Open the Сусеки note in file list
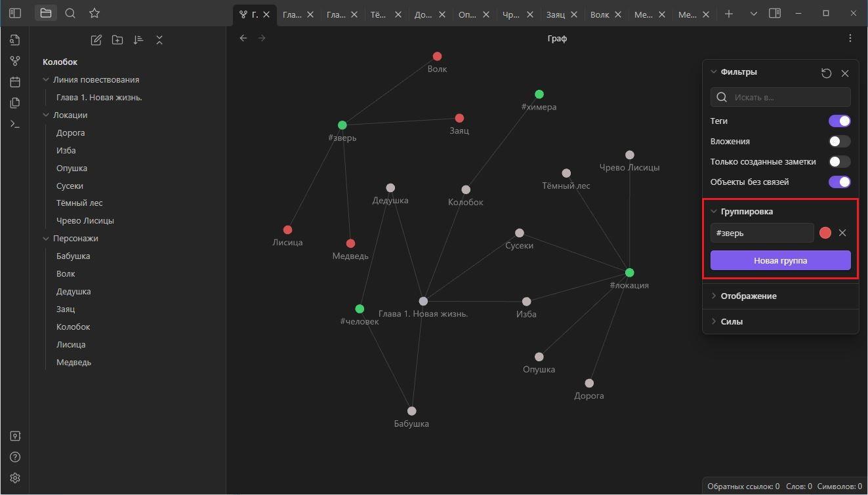 (70, 186)
